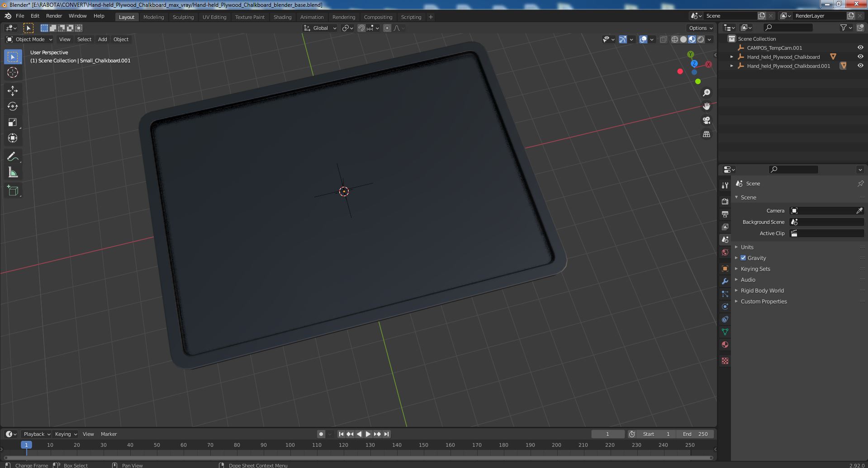Switch to rendered viewport shading
The height and width of the screenshot is (468, 868).
coord(701,39)
